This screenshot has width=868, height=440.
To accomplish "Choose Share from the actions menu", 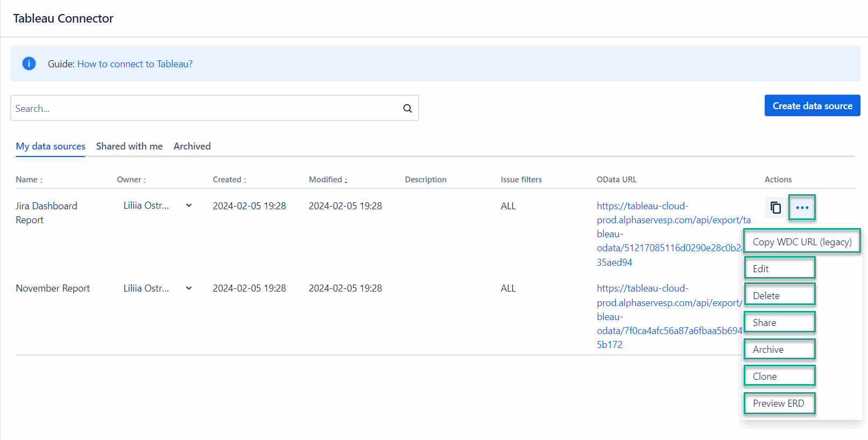I will (780, 322).
